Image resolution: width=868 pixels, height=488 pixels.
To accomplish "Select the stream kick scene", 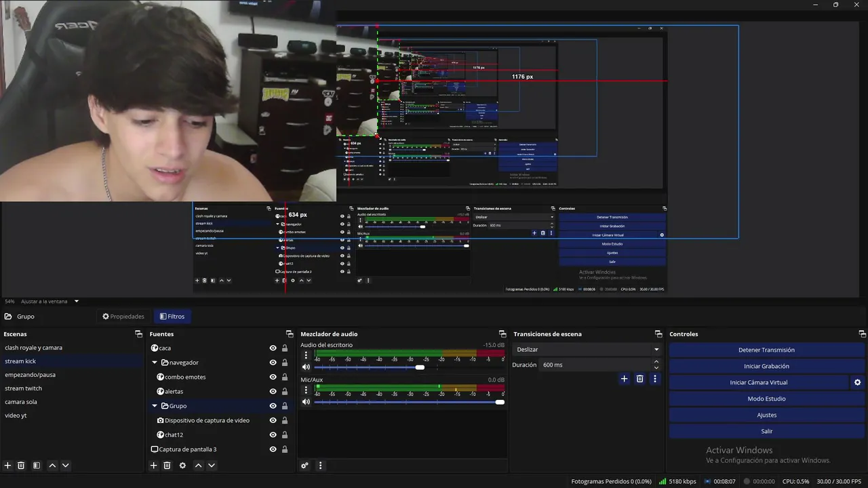I will [73, 361].
